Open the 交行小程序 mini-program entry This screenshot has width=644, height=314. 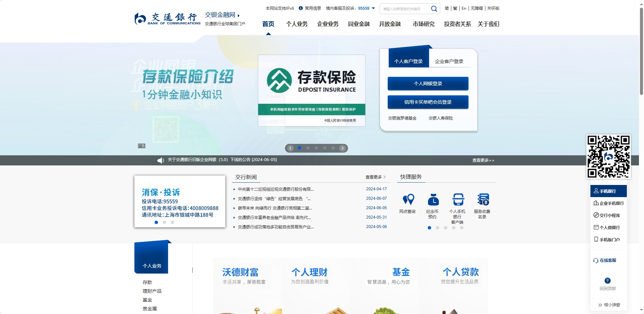click(x=608, y=215)
